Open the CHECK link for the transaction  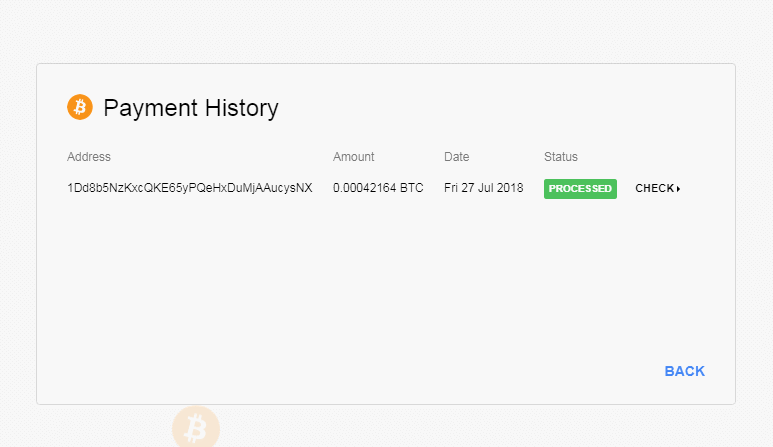coord(656,189)
